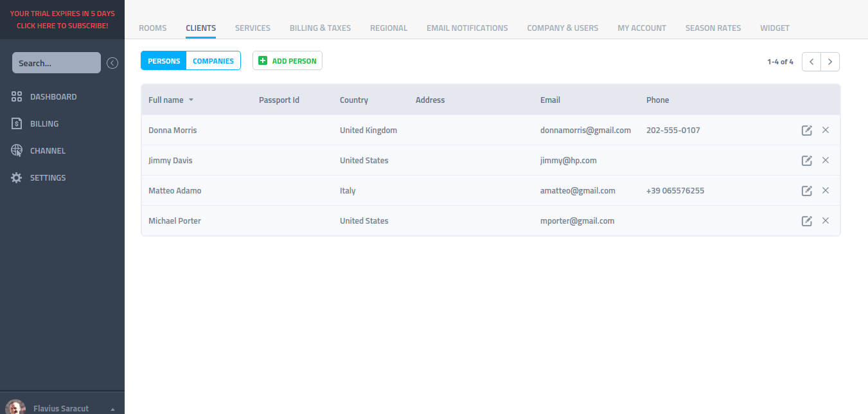Click the Phone column header
Screen dimensions: 868x414
tap(657, 100)
